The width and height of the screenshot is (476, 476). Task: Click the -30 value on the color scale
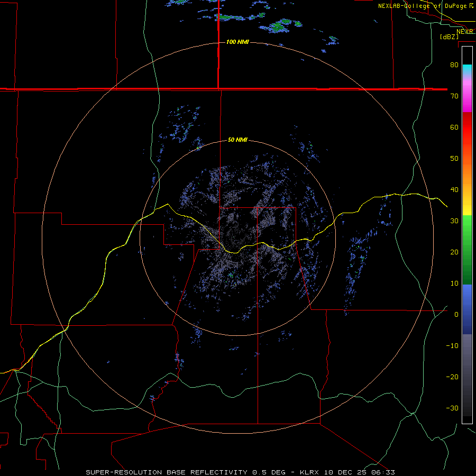pos(452,408)
